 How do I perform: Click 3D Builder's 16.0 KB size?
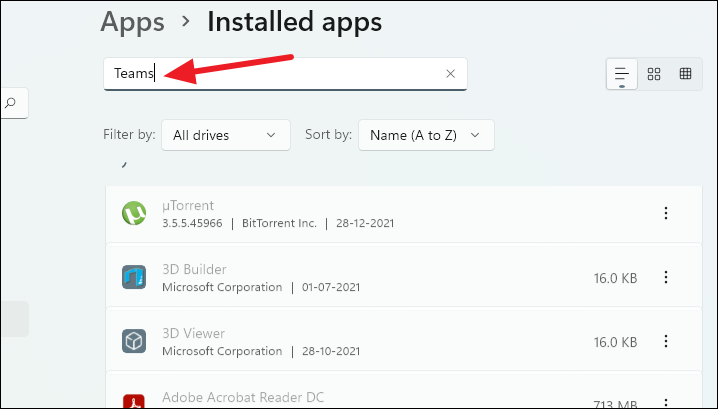(615, 278)
